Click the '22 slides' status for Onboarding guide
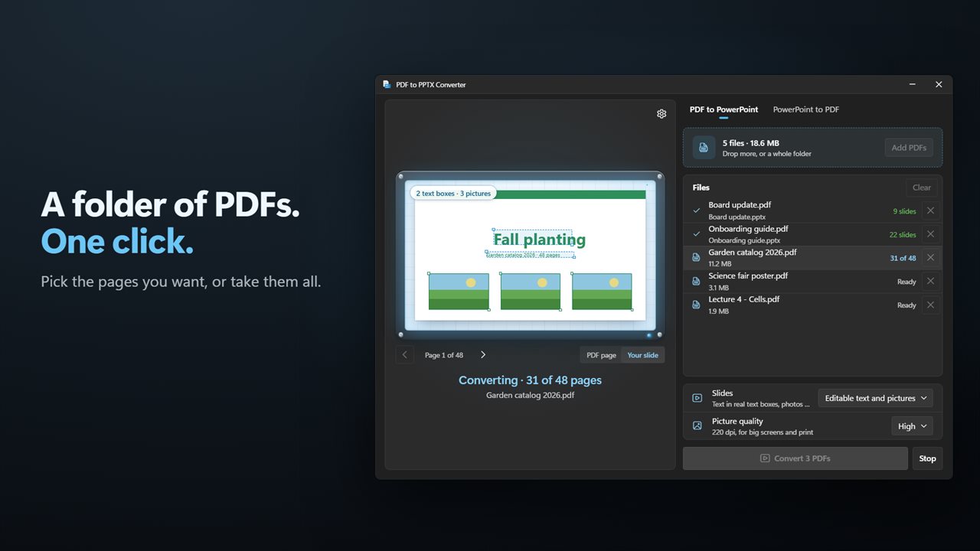980x551 pixels. 903,235
